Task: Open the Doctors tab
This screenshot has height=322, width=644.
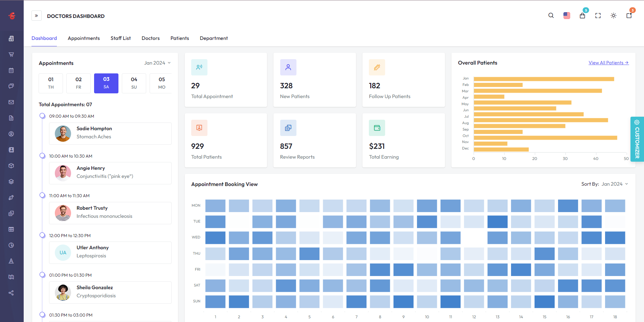Action: [151, 38]
